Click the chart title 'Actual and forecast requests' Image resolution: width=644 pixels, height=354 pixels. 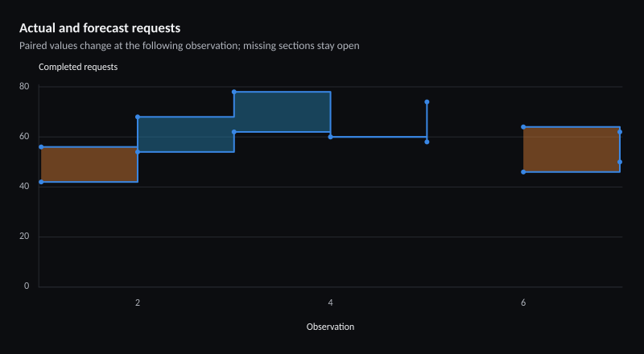point(100,28)
